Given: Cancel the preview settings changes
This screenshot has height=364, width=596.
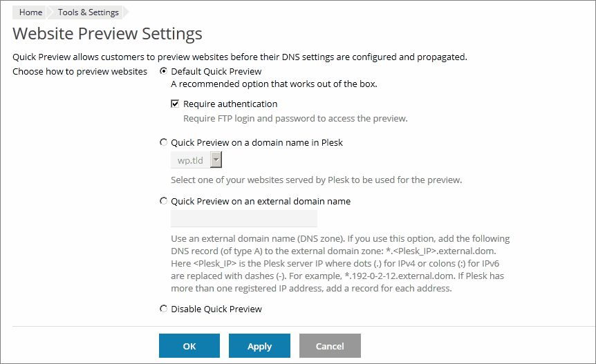Looking at the screenshot, I should [x=330, y=346].
